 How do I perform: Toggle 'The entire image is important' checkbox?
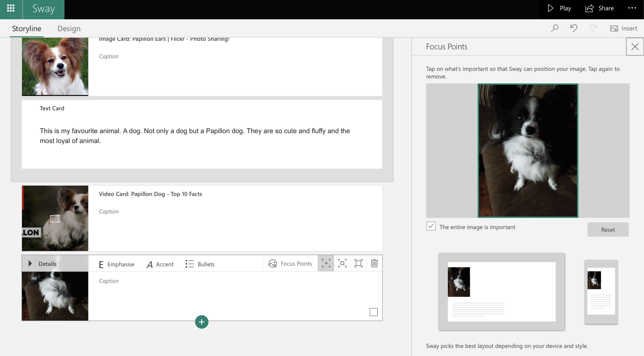coord(431,226)
